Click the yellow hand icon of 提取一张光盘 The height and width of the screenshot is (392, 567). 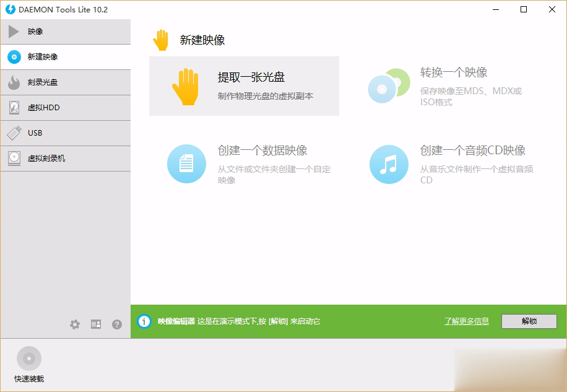[186, 87]
